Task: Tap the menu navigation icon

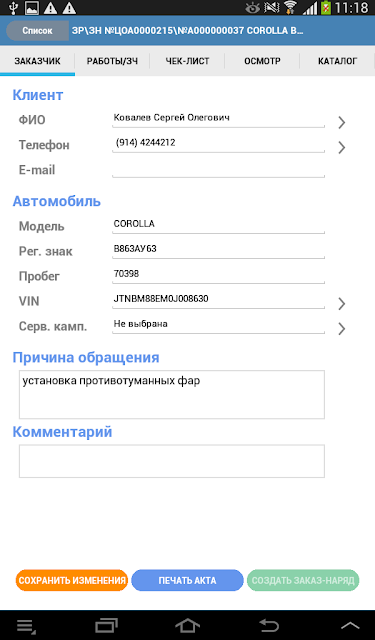Action: 26,625
